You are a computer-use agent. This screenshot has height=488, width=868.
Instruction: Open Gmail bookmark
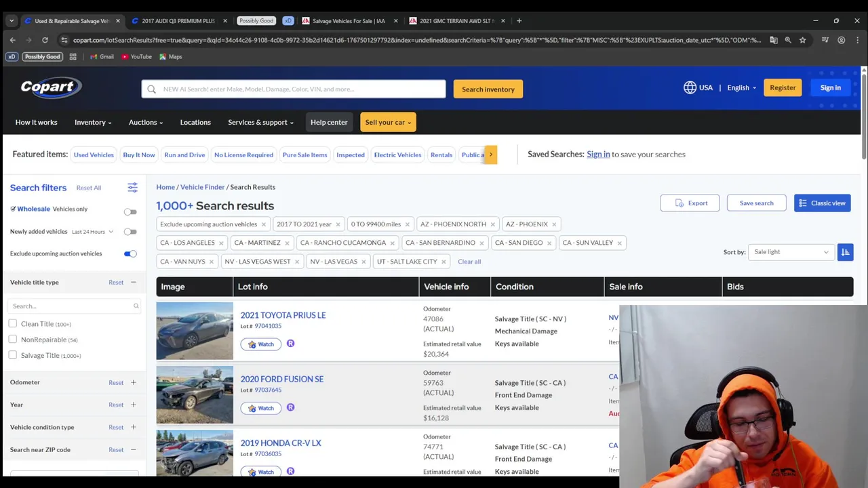[x=102, y=57]
